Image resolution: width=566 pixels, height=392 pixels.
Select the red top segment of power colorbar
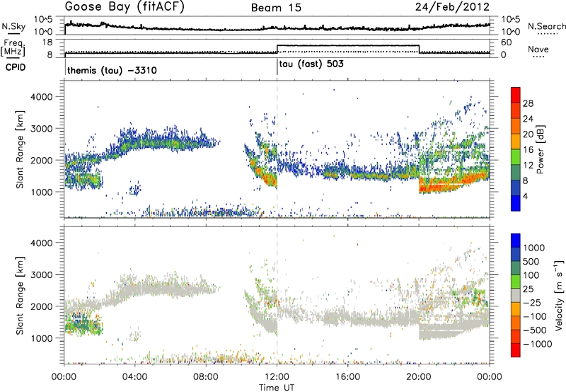pyautogui.click(x=516, y=95)
